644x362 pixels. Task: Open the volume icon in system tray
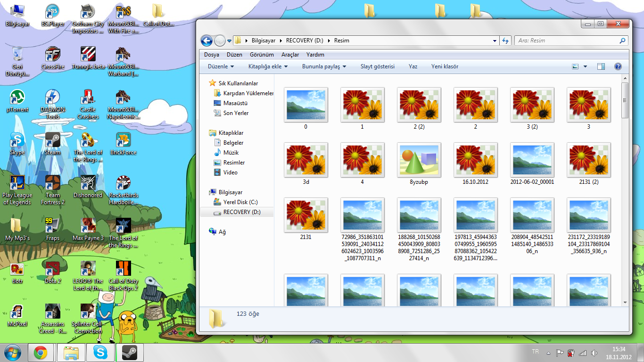click(x=594, y=353)
